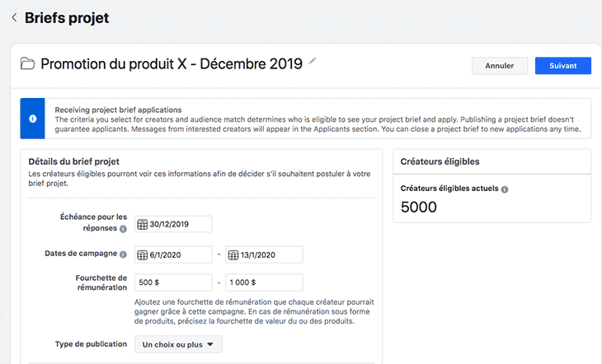Click the info icon in the blue banner
Screen dimensions: 602x364
[32, 119]
